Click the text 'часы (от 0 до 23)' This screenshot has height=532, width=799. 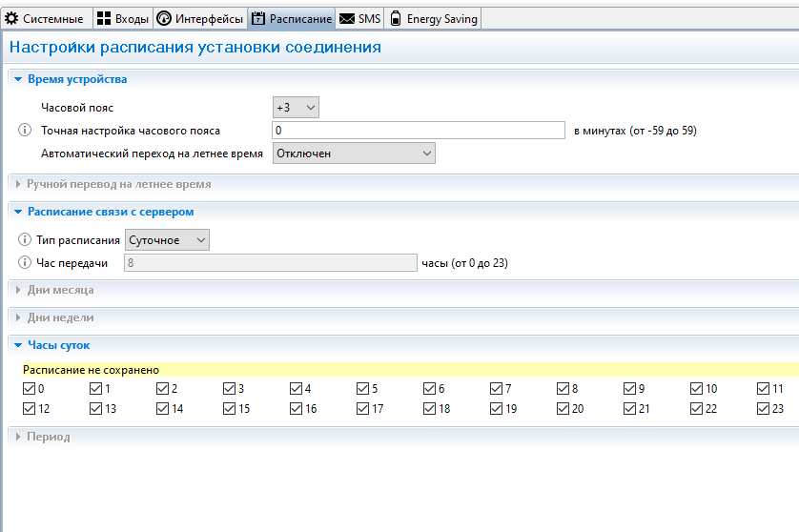[x=464, y=263]
